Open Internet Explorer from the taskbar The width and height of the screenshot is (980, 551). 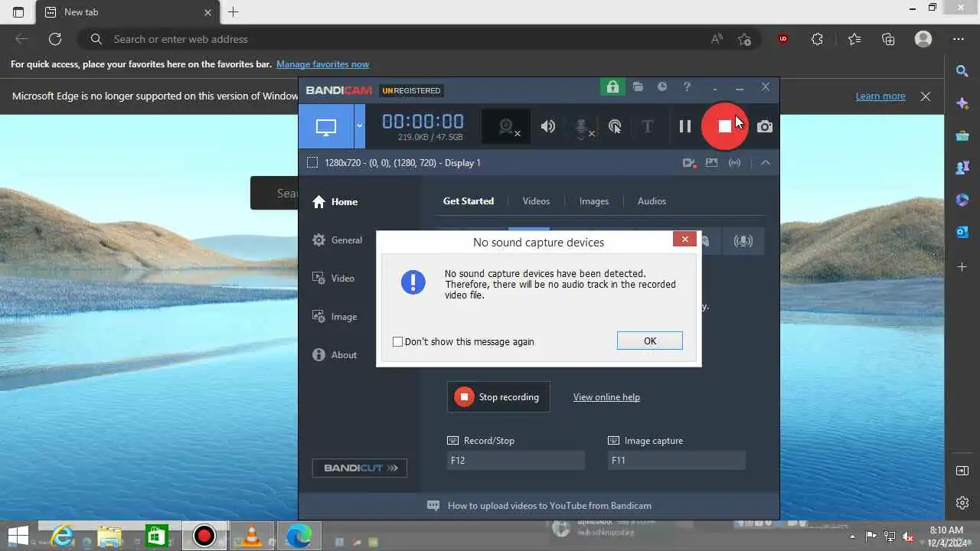click(x=62, y=536)
